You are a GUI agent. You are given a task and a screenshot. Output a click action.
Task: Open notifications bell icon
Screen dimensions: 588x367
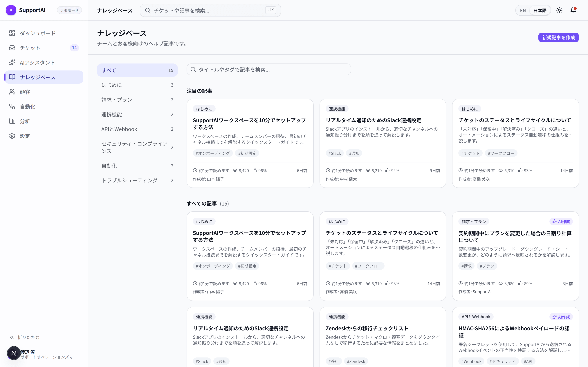pos(573,10)
